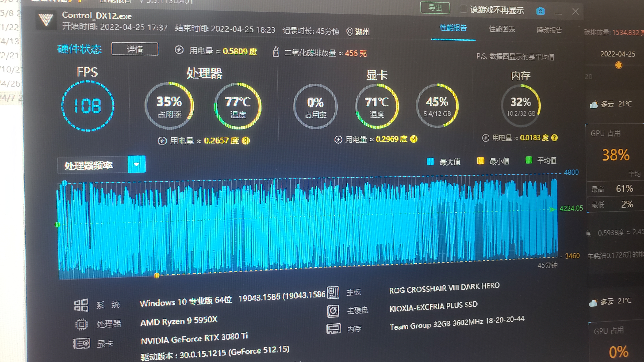Click the 详情 details button
This screenshot has height=362, width=644.
click(135, 49)
